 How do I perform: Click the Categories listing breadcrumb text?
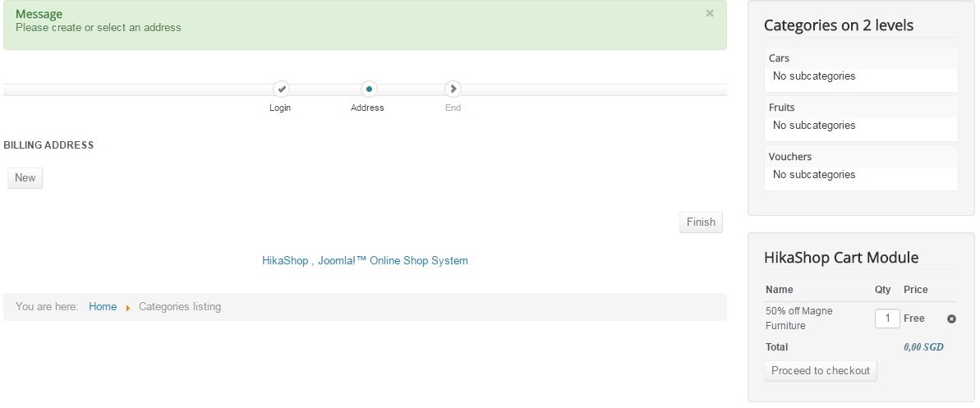180,307
